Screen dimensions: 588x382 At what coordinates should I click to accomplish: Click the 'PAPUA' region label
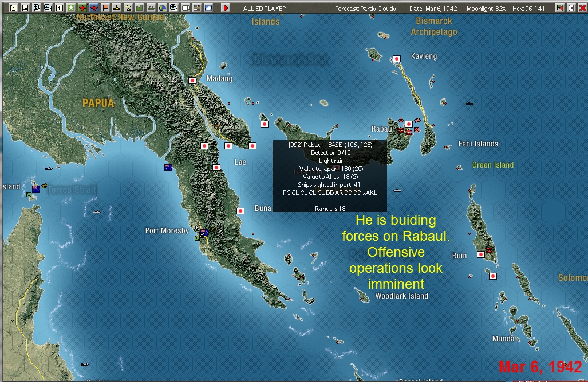(x=98, y=103)
